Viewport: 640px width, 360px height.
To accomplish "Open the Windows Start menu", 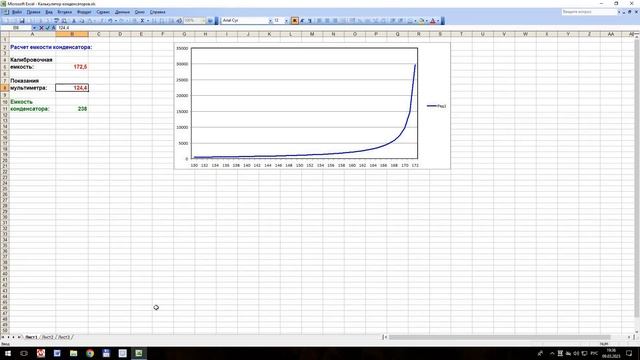I will (8, 353).
